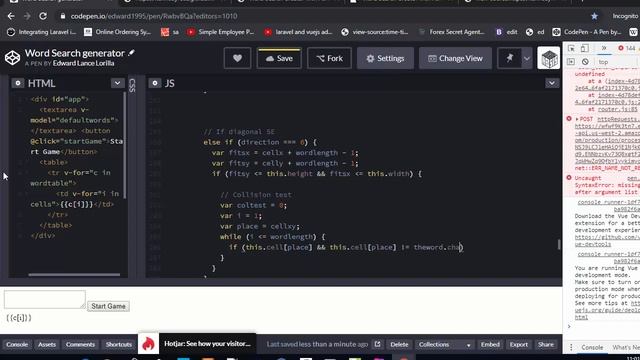This screenshot has width=640, height=360.
Task: Open Console panel in CodePen footer
Action: 17,344
